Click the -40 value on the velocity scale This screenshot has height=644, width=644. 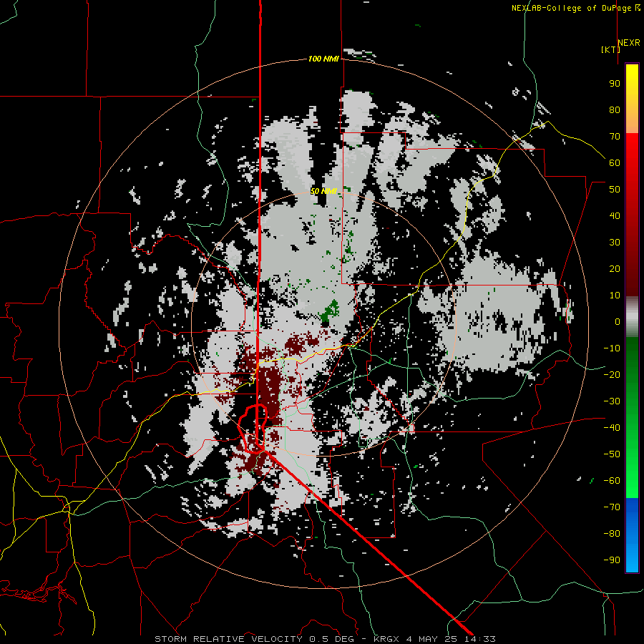click(612, 428)
